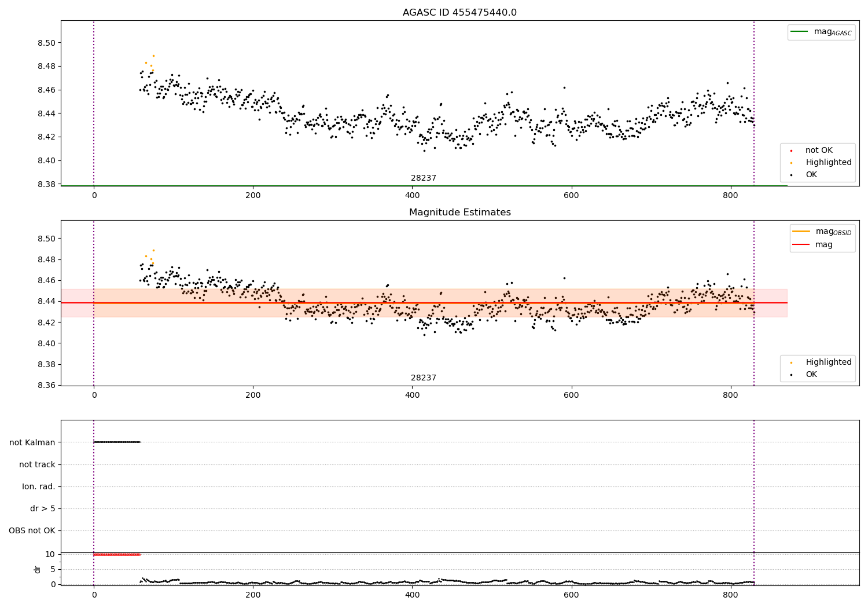
Task: Click the '28237' obsid label in the middle plot
Action: [424, 378]
